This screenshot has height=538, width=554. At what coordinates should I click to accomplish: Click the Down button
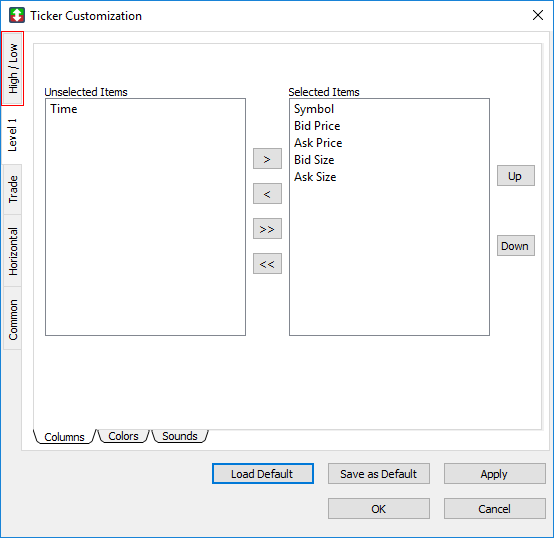click(x=515, y=246)
